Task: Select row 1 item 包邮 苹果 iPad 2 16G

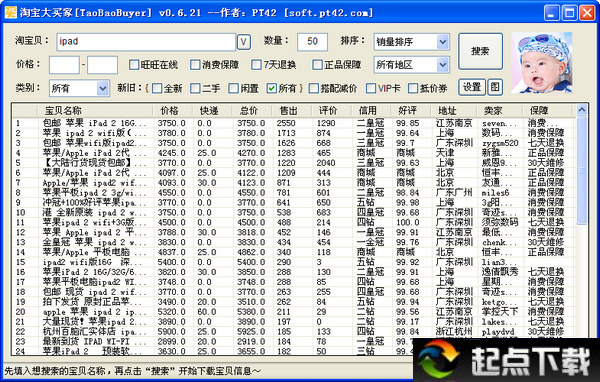Action: pos(293,123)
